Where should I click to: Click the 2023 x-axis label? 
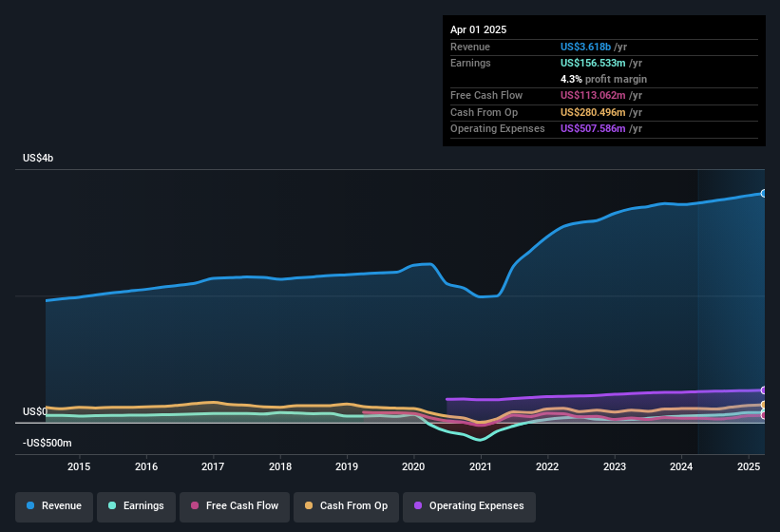pos(615,466)
